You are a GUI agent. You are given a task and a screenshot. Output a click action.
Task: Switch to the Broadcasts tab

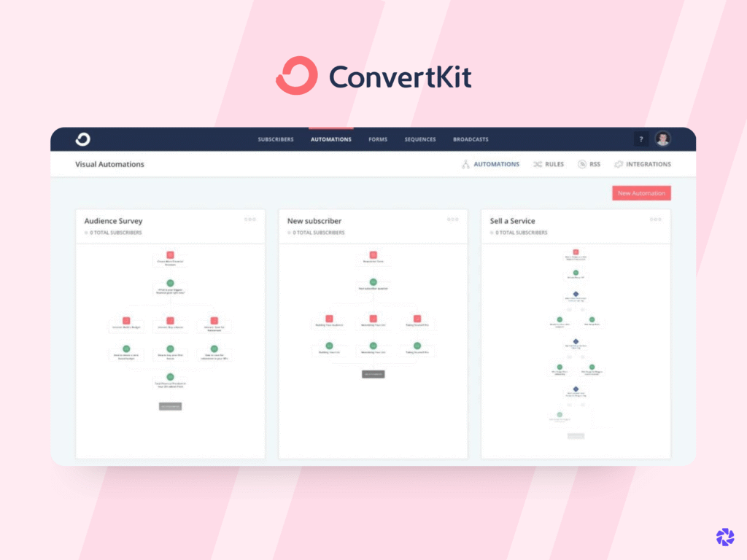click(x=470, y=139)
